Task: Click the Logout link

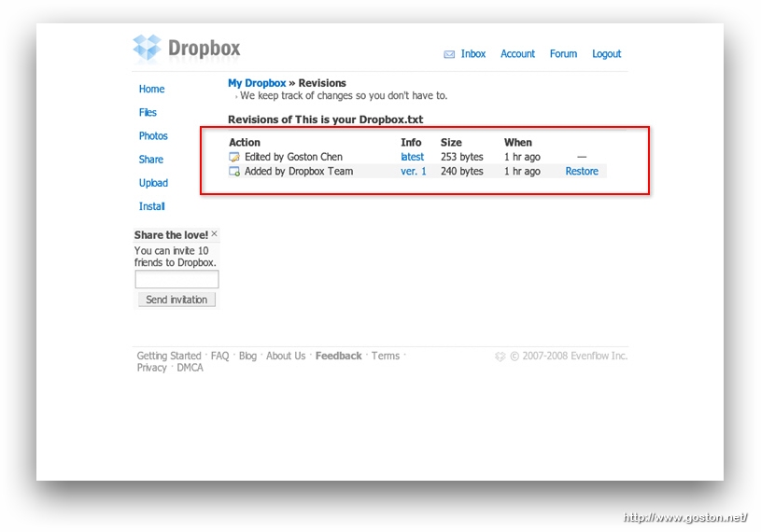Action: pyautogui.click(x=606, y=54)
